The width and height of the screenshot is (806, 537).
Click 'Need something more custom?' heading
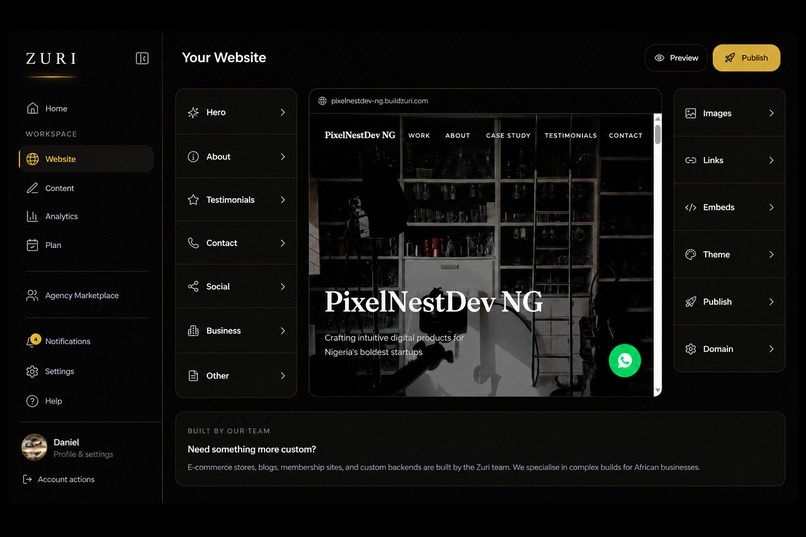[x=252, y=449]
